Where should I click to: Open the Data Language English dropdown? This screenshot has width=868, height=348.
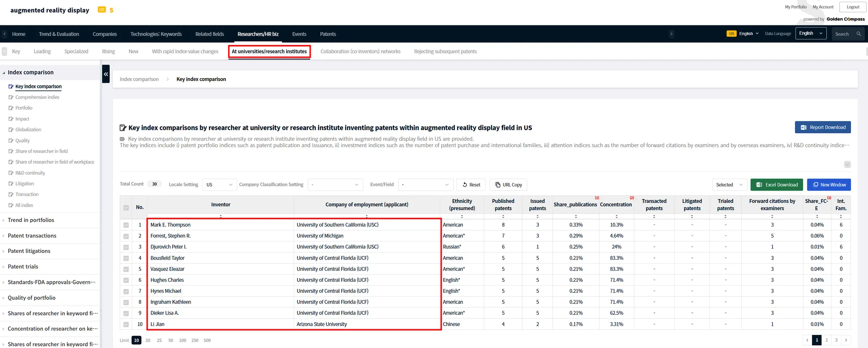(x=810, y=34)
